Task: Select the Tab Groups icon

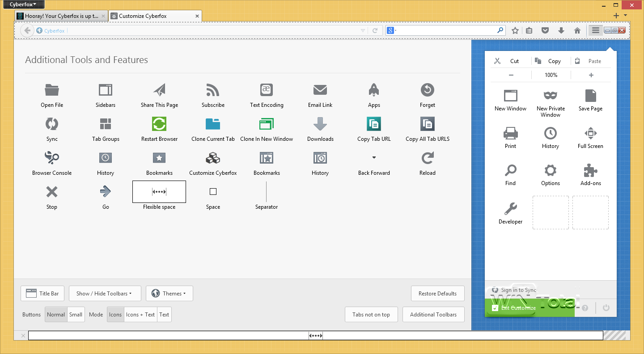Action: 106,124
